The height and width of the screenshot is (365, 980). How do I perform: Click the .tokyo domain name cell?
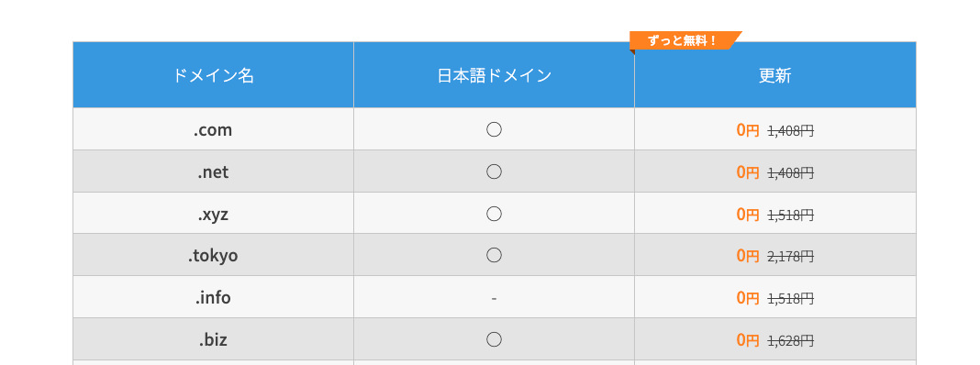pos(213,255)
